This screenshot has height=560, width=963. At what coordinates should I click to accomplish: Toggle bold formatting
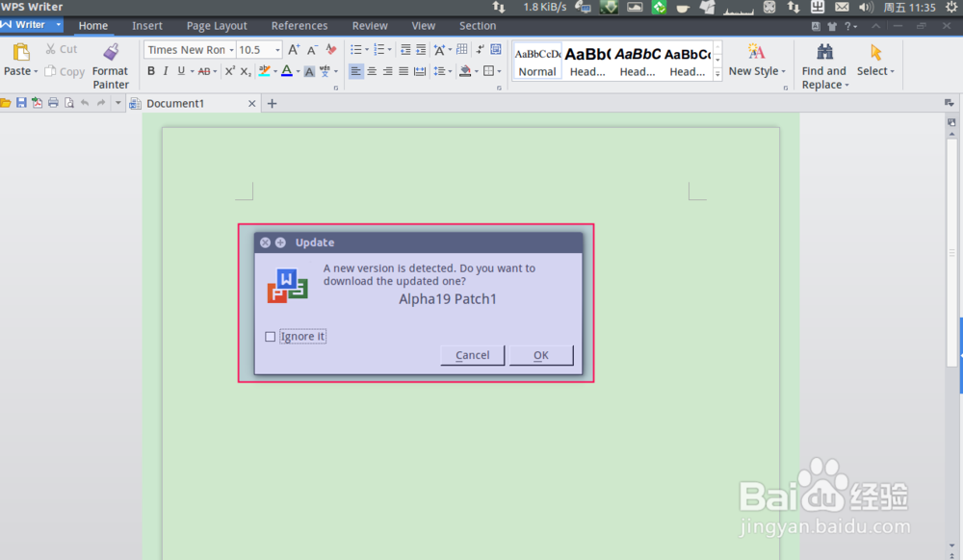click(x=151, y=71)
